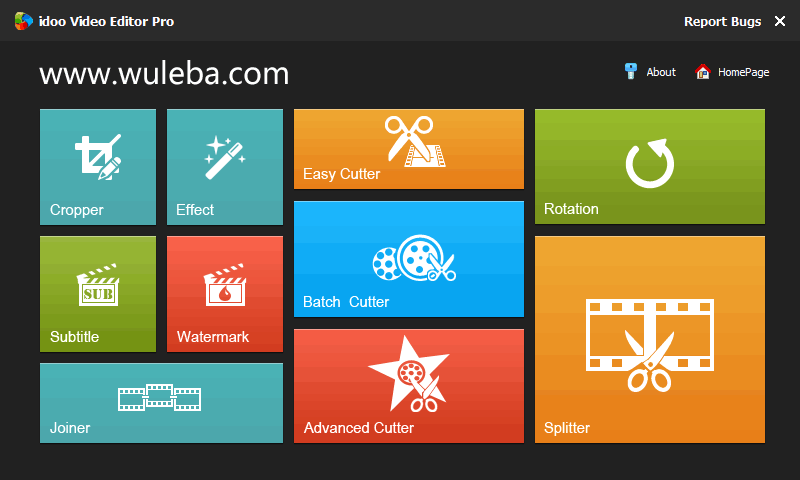Viewport: 800px width, 480px height.
Task: Go to HomePage link
Action: click(743, 72)
